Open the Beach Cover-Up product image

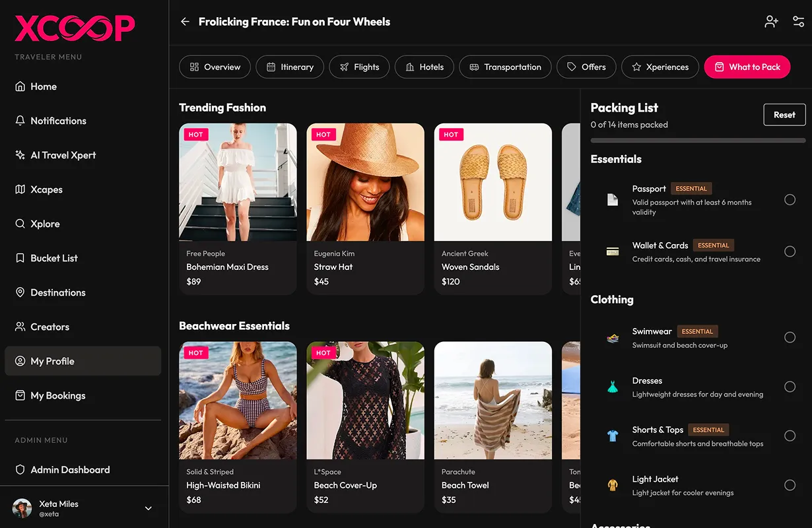365,401
